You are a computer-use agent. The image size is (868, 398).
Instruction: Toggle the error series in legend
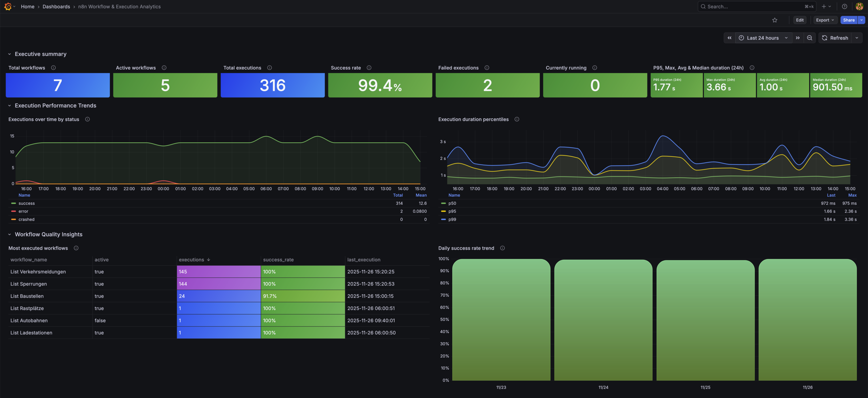[x=23, y=211]
